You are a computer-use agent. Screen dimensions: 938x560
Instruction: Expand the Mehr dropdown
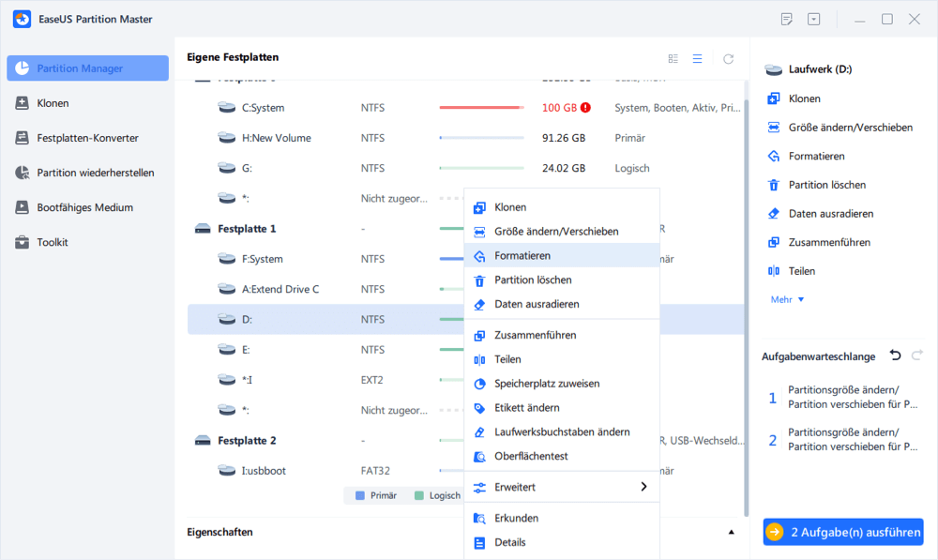[787, 300]
